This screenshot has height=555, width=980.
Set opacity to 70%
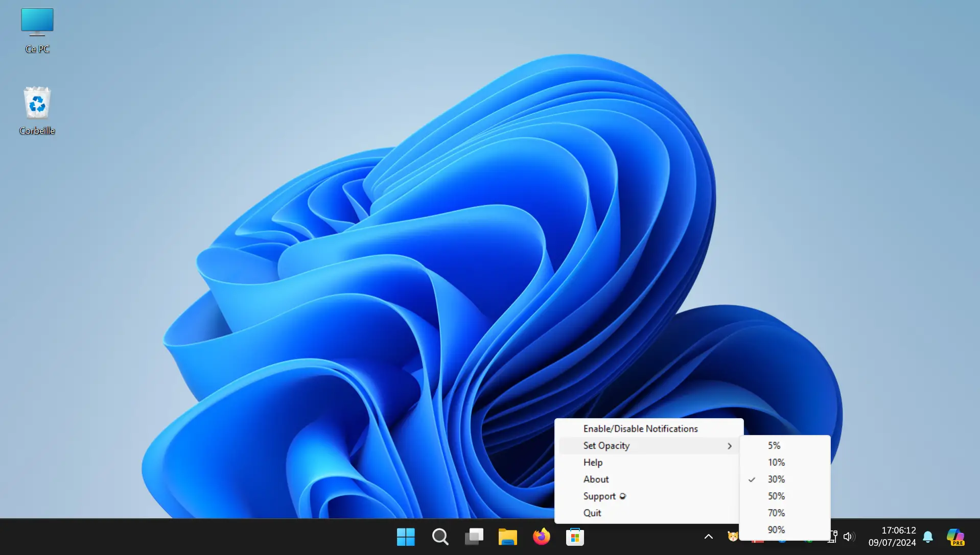click(785, 513)
